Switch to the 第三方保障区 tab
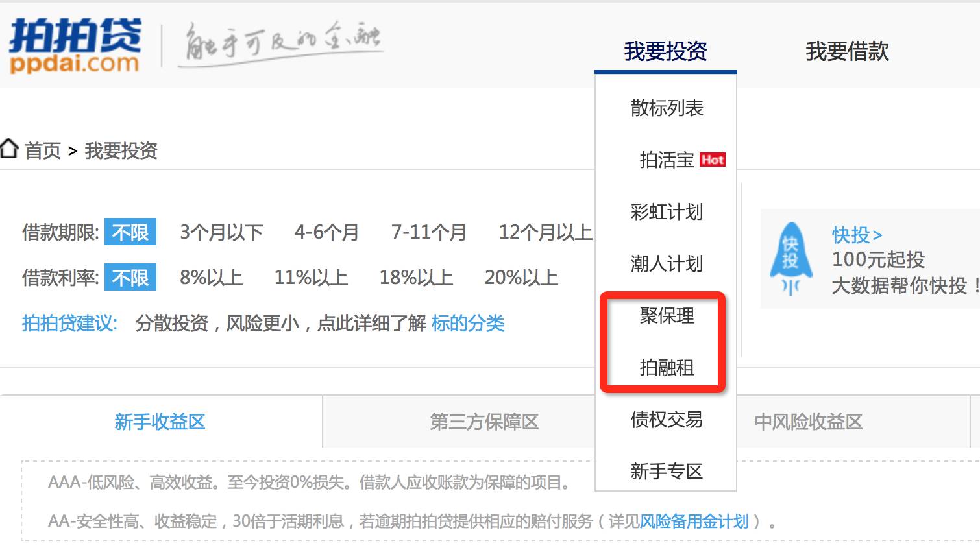Viewport: 980px width, 550px height. tap(485, 422)
